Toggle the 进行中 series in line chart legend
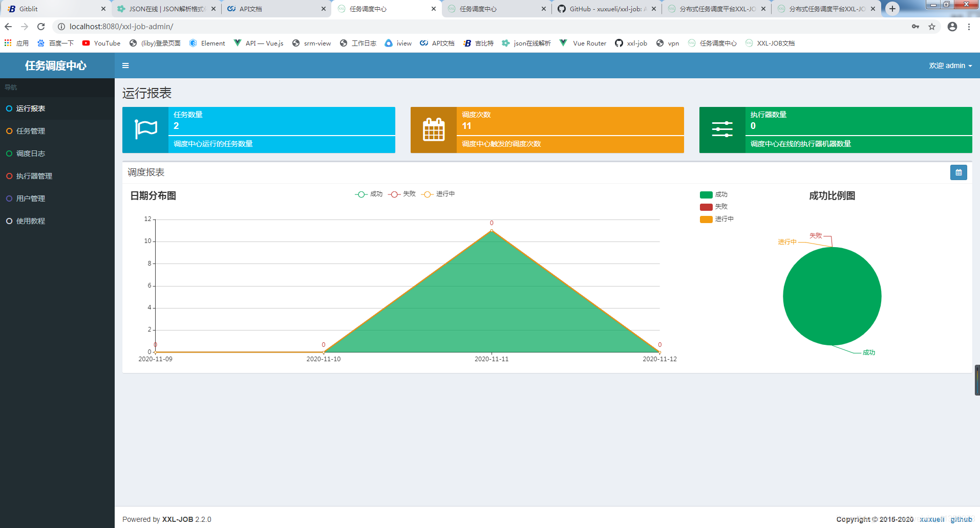 point(438,194)
